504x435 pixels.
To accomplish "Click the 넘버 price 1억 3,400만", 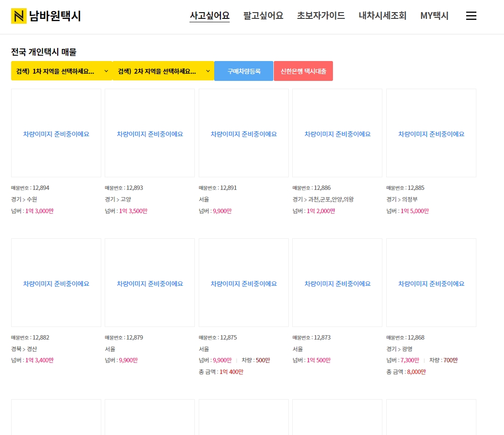I will point(39,360).
